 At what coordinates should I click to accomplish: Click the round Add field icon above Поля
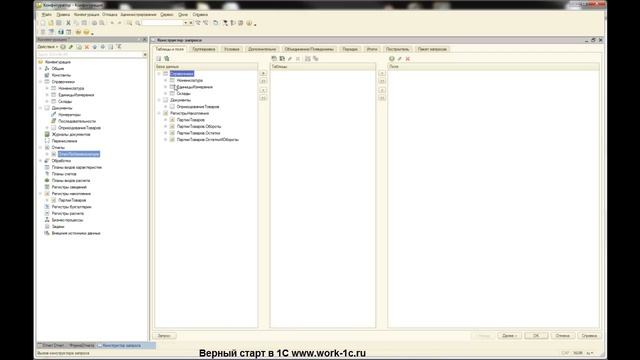[x=392, y=59]
